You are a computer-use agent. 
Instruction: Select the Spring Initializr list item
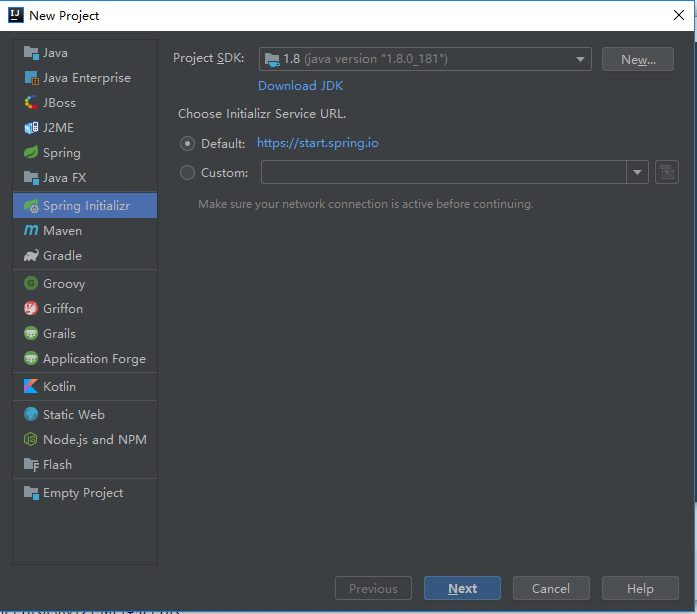click(x=85, y=205)
